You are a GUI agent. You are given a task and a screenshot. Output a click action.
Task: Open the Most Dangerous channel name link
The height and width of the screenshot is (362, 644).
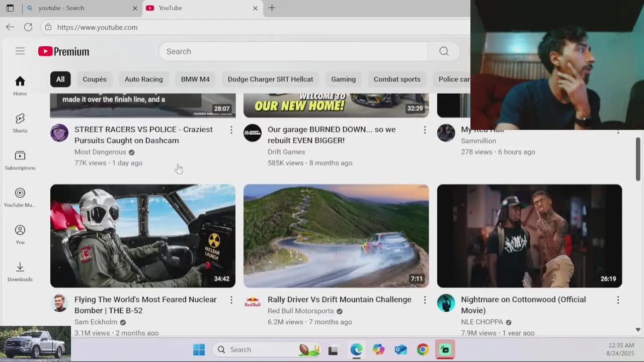(x=100, y=152)
